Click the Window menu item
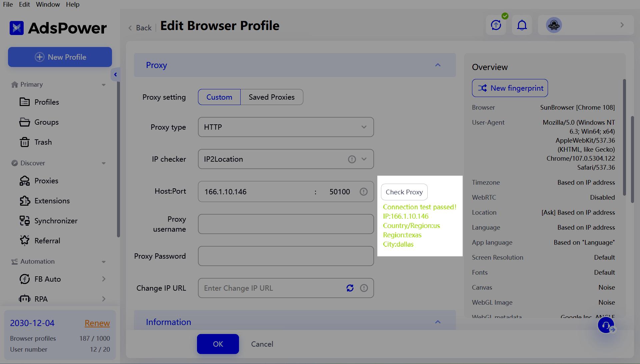The width and height of the screenshot is (640, 364). click(47, 4)
